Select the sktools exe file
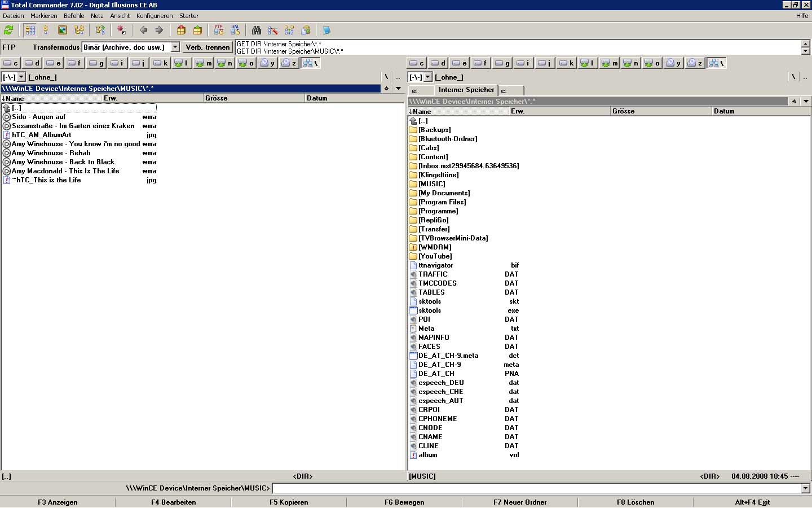The image size is (812, 508). click(464, 310)
